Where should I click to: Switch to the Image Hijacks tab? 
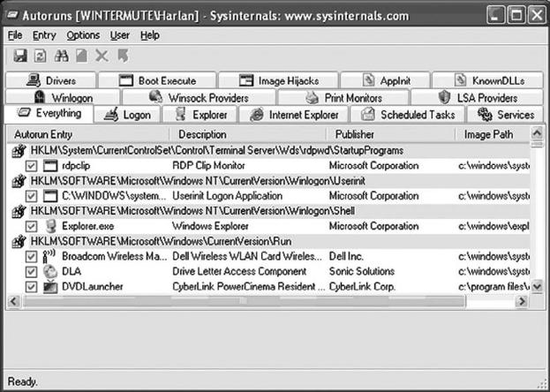(x=278, y=80)
